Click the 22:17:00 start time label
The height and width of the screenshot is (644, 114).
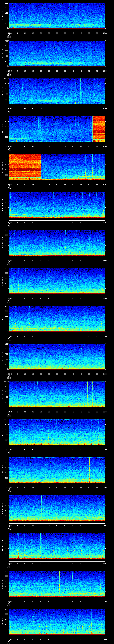tap(9, 147)
